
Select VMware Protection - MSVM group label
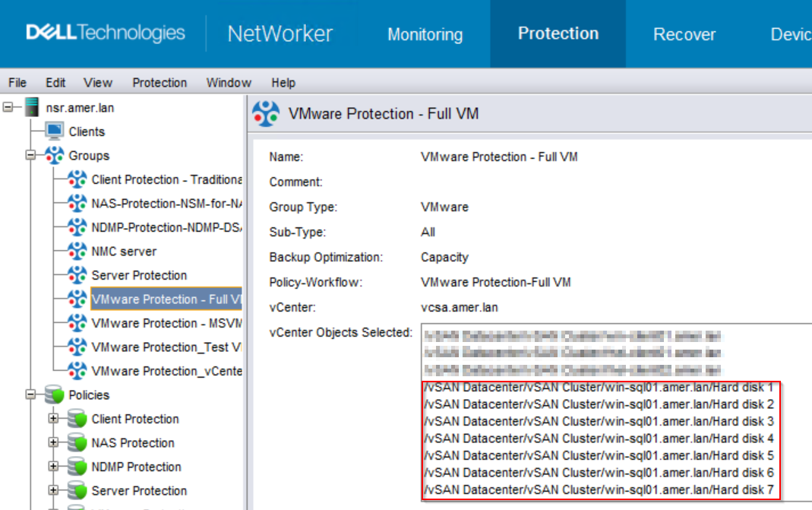point(166,323)
